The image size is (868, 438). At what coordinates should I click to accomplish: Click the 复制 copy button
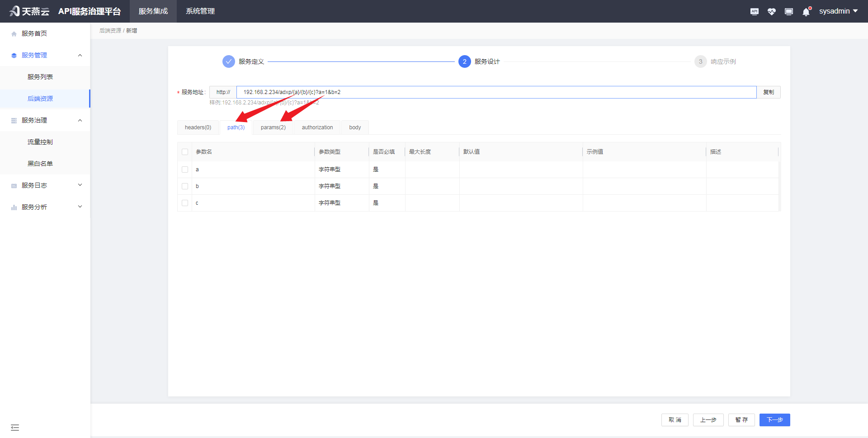pos(768,92)
